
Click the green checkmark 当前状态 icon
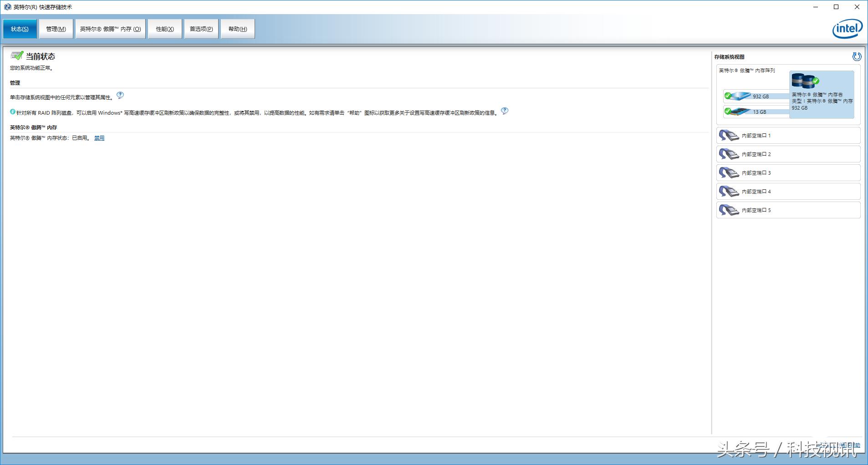[17, 56]
